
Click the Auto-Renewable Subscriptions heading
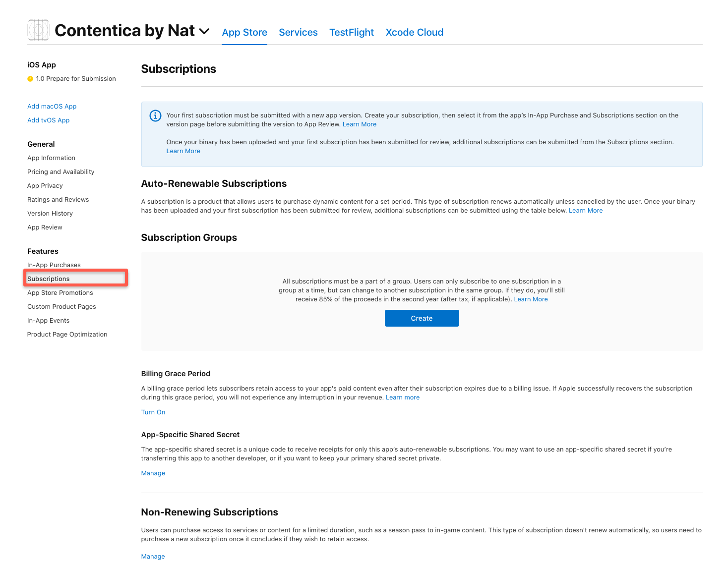tap(214, 183)
